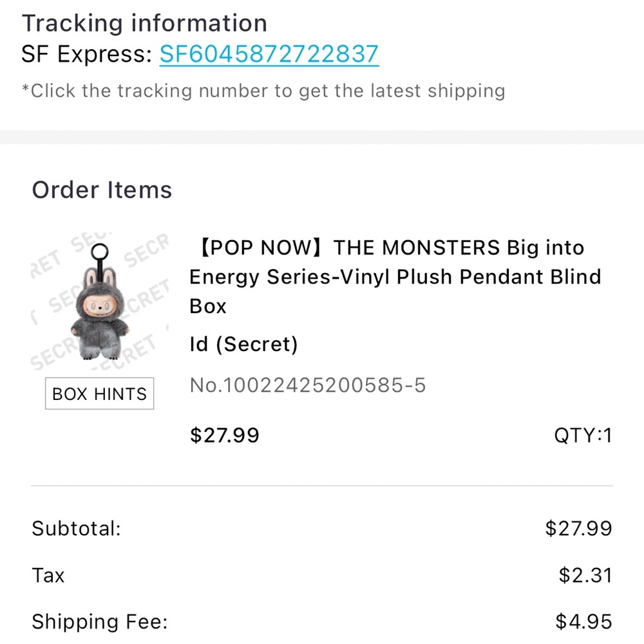Click the Tax label

pyautogui.click(x=48, y=575)
